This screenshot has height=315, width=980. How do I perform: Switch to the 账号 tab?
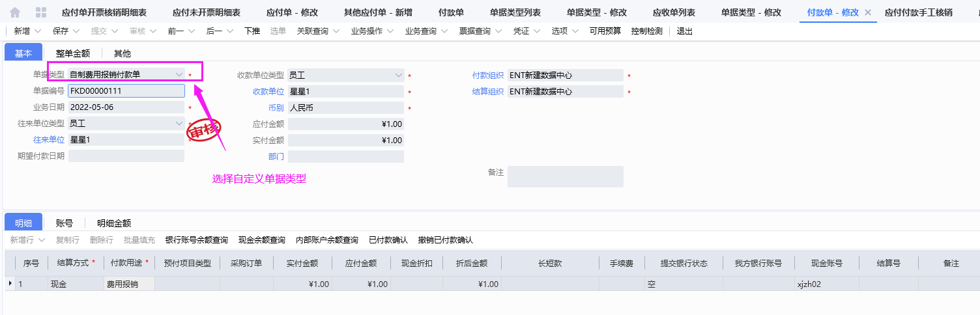(64, 223)
